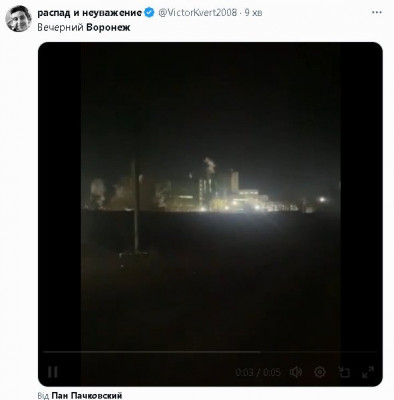
Task: Click the 0:03 / 0:05 time display
Action: pyautogui.click(x=258, y=372)
